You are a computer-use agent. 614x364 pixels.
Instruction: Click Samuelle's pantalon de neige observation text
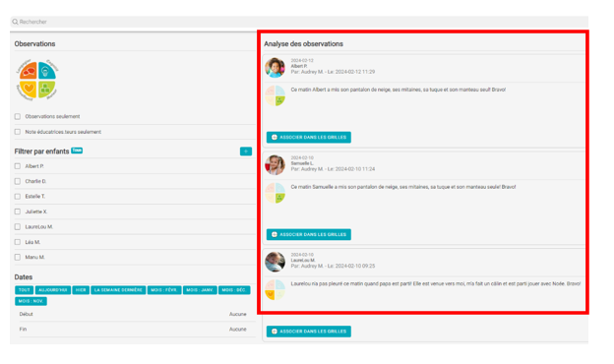point(403,187)
